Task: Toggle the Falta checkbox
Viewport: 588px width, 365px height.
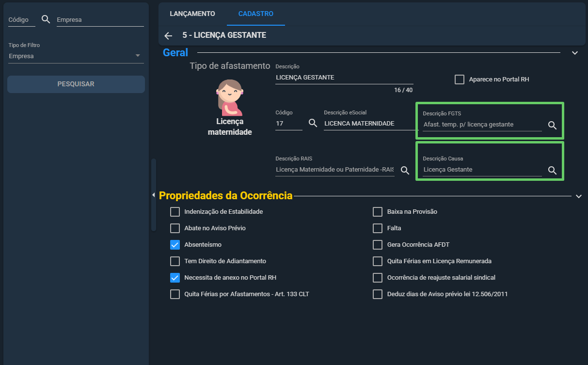Action: pos(378,228)
